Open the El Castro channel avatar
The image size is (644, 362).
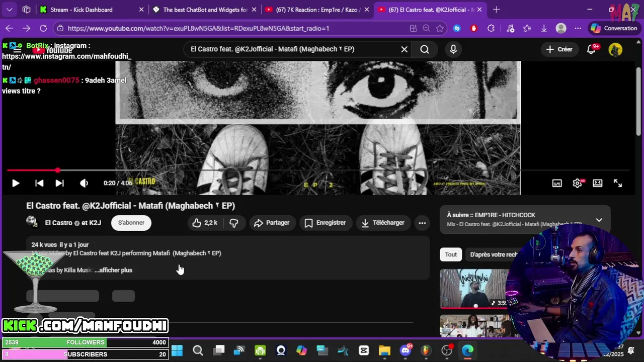[x=32, y=222]
